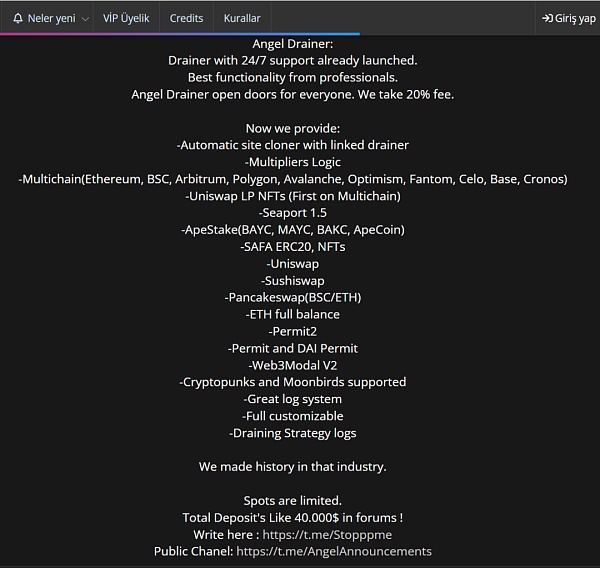Click the 'Sushiswap' list entry

(292, 281)
